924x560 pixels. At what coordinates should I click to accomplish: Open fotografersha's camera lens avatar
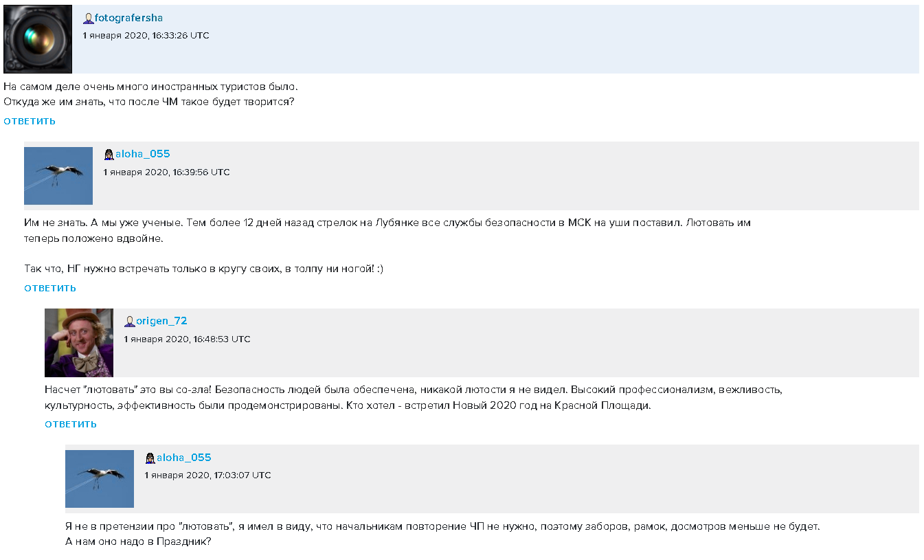click(x=38, y=39)
